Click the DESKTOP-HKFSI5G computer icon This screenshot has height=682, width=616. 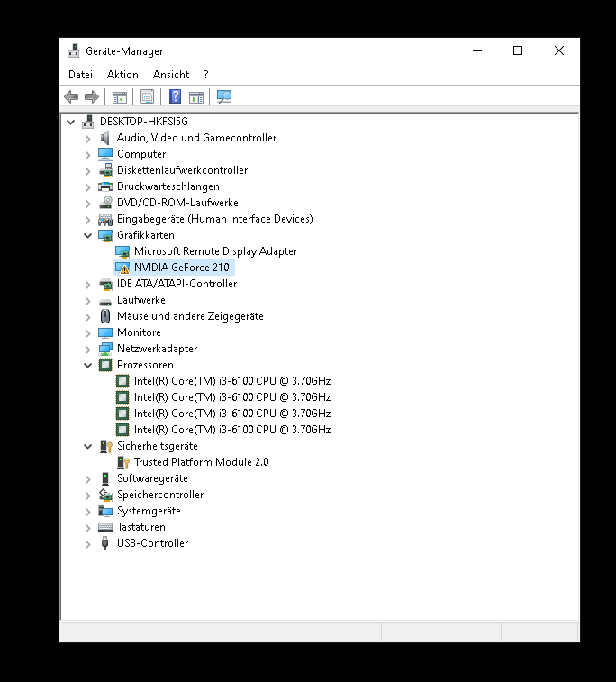click(88, 122)
